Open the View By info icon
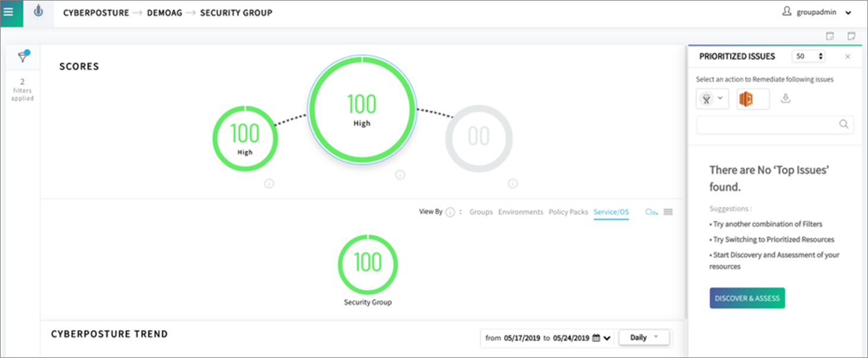 pyautogui.click(x=450, y=212)
